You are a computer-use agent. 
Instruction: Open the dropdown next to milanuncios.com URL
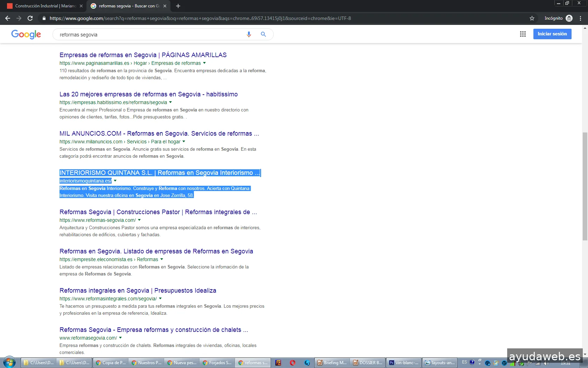point(184,142)
